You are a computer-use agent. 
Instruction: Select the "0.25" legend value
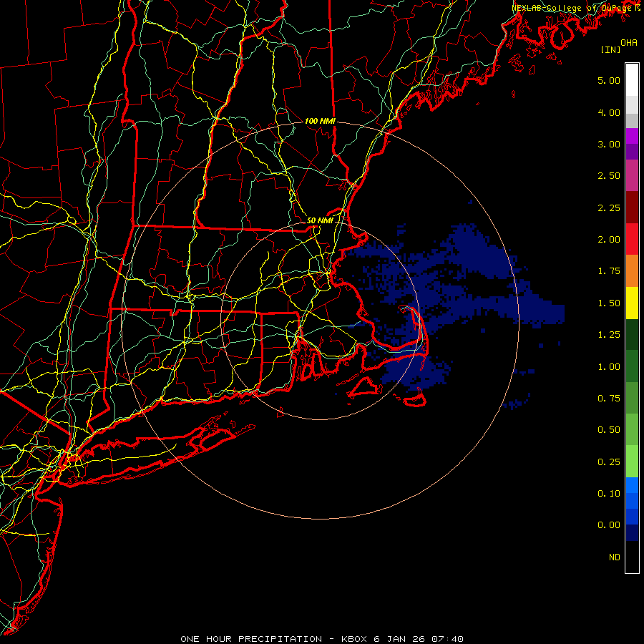(609, 462)
